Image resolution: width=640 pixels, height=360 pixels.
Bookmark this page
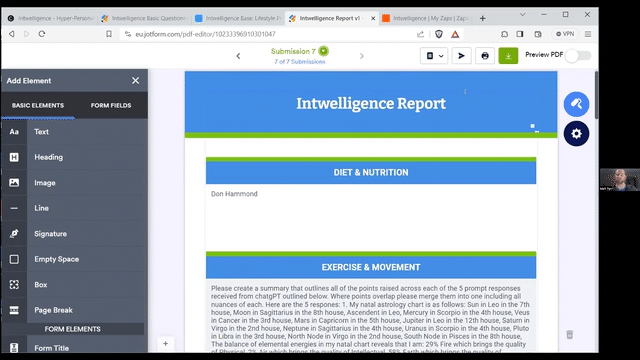pyautogui.click(x=109, y=34)
